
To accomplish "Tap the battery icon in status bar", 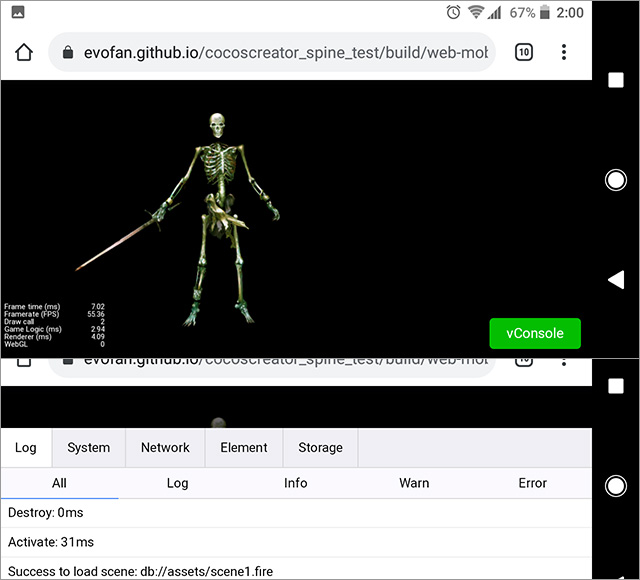I will click(544, 12).
